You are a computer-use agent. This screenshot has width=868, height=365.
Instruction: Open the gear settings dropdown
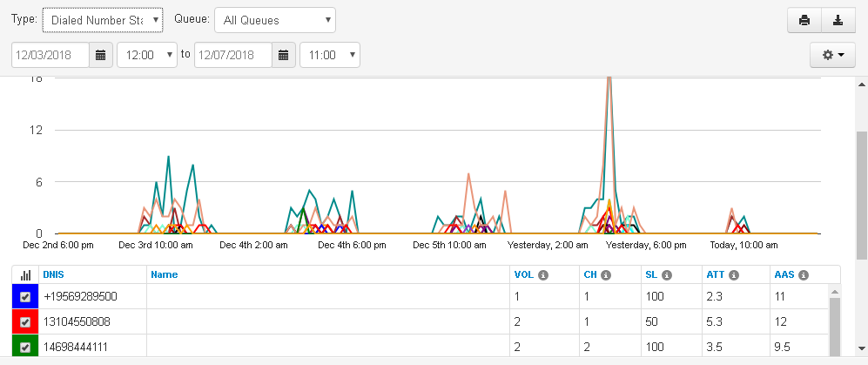point(832,55)
